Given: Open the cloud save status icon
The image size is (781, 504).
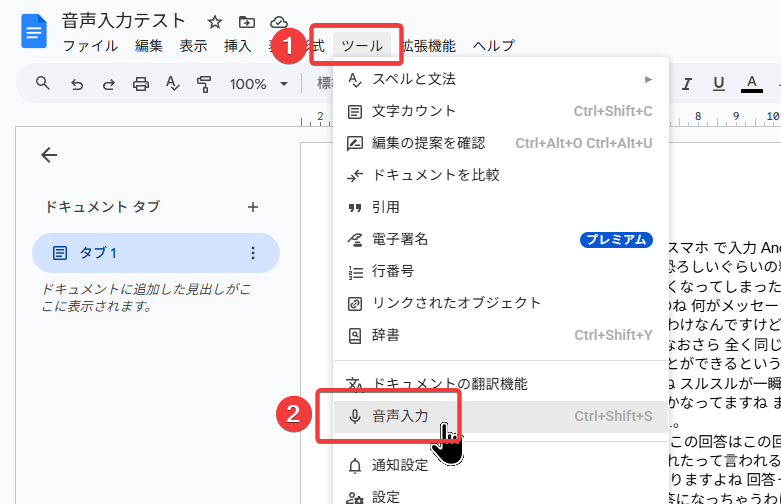Looking at the screenshot, I should pos(278,22).
